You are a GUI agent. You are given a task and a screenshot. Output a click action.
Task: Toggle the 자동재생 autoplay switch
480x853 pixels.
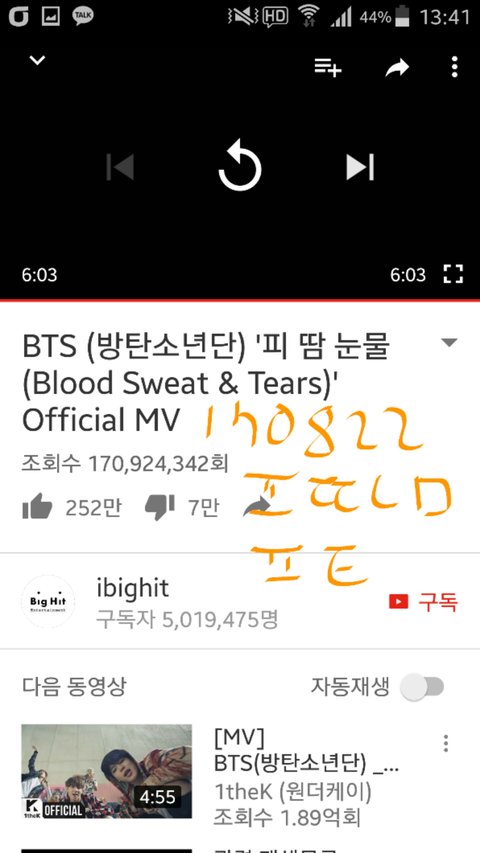422,687
